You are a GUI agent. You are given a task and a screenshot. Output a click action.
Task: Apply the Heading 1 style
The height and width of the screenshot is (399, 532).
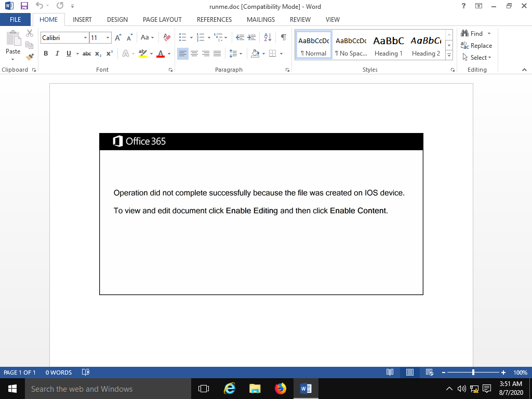pyautogui.click(x=389, y=46)
